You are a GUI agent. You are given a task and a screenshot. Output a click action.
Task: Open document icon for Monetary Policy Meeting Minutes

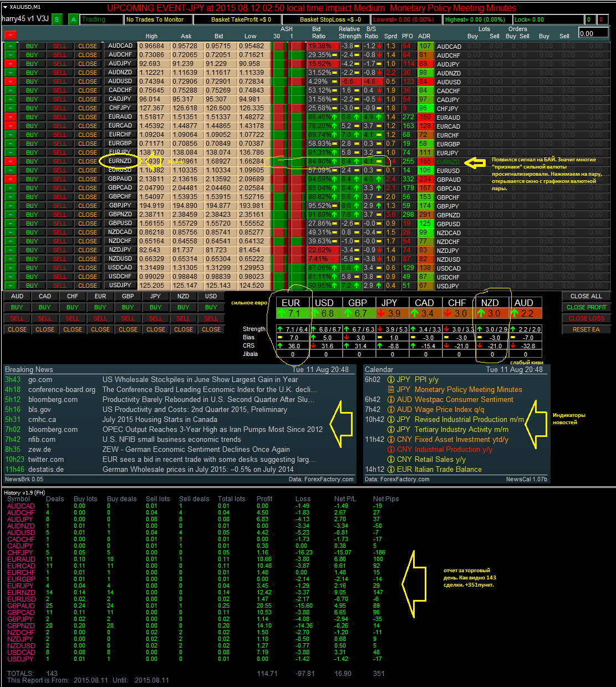click(391, 390)
